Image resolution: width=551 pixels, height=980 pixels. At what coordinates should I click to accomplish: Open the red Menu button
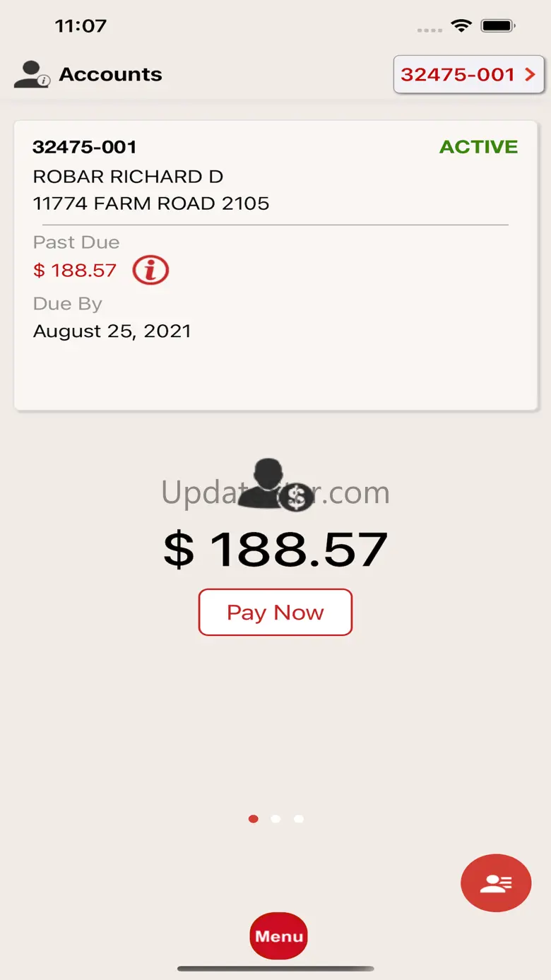(278, 936)
